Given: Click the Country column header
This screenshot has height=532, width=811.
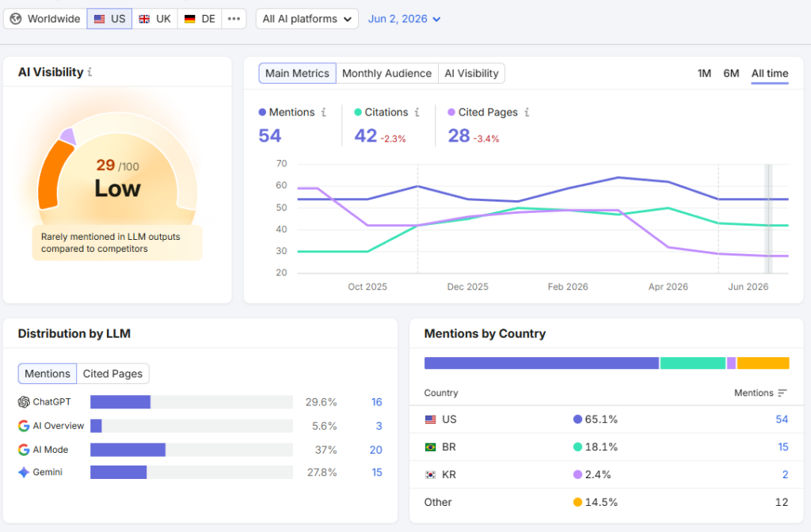Looking at the screenshot, I should [x=441, y=393].
